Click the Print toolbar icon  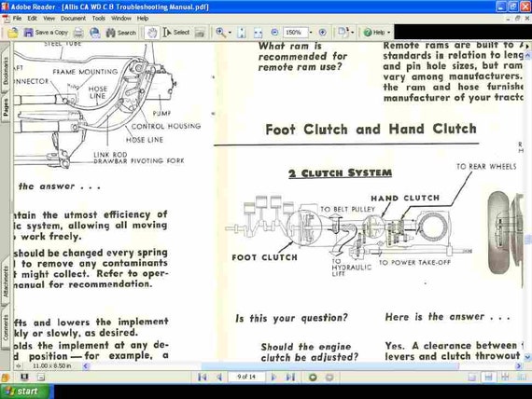(x=78, y=33)
